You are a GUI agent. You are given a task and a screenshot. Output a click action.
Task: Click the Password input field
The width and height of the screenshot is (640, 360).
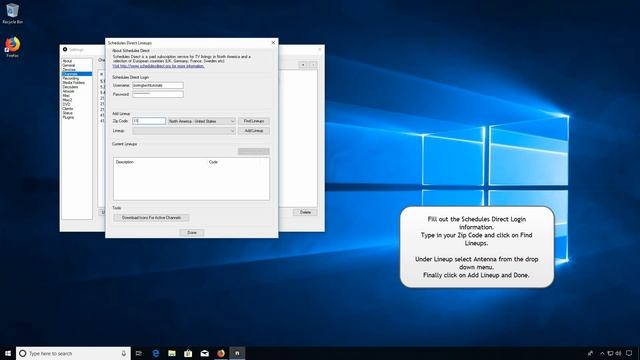click(x=158, y=94)
